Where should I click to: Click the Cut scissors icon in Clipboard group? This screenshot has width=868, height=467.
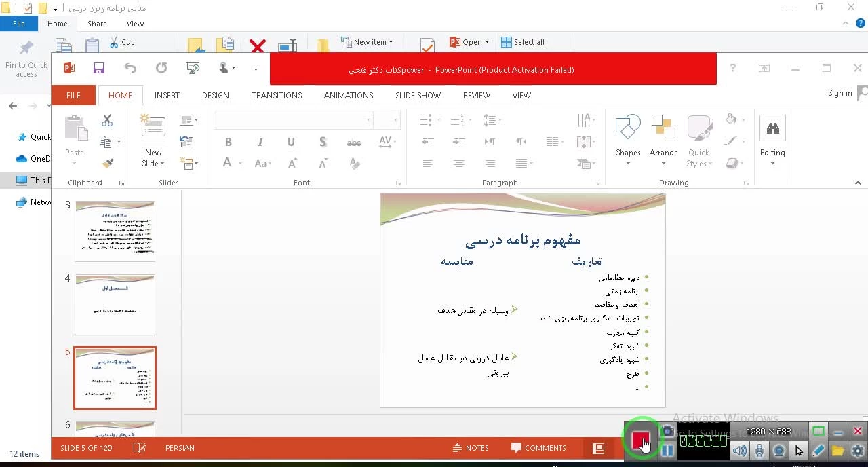[107, 121]
